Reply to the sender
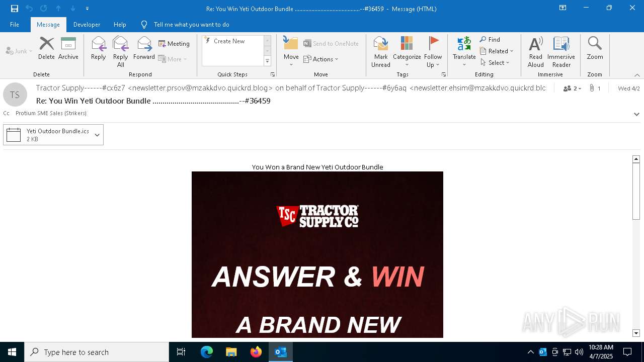This screenshot has width=644, height=362. point(99,48)
